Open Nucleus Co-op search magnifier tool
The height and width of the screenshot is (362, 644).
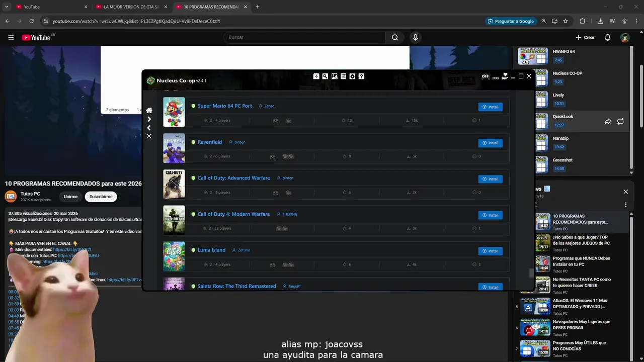[325, 76]
